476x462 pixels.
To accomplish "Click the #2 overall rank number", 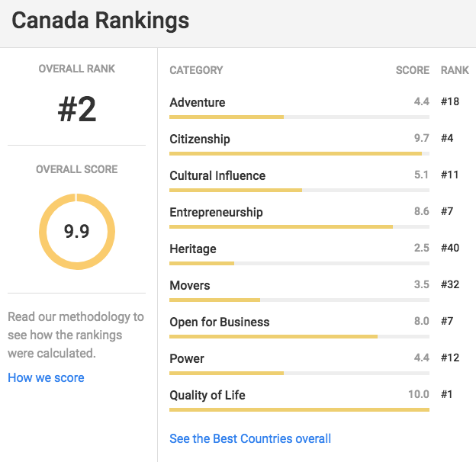I will 77,110.
